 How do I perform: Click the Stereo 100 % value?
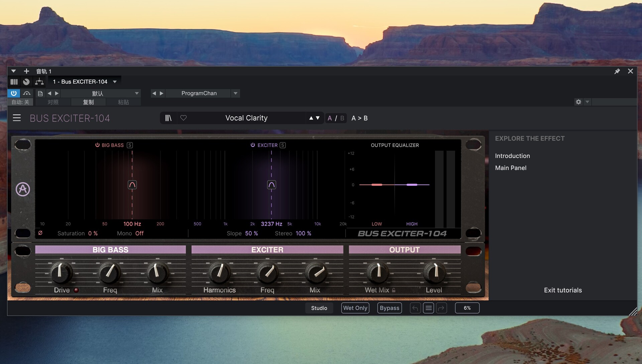click(303, 233)
